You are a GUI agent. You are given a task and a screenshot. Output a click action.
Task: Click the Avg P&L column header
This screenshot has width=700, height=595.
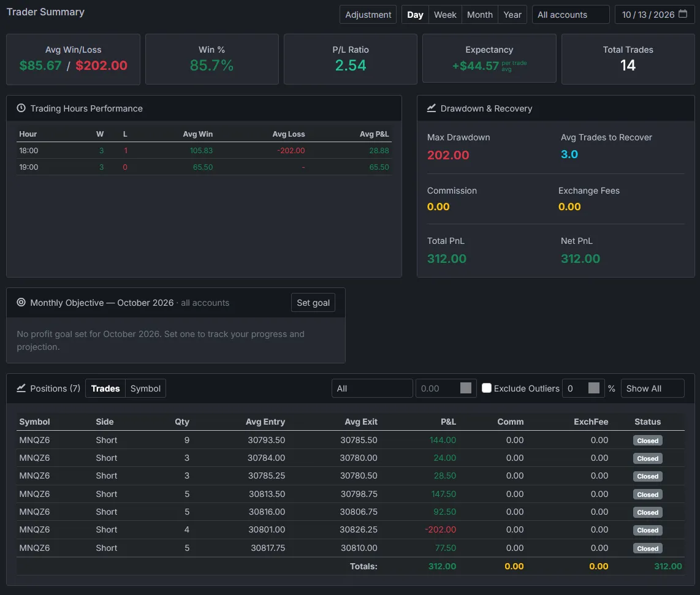374,134
